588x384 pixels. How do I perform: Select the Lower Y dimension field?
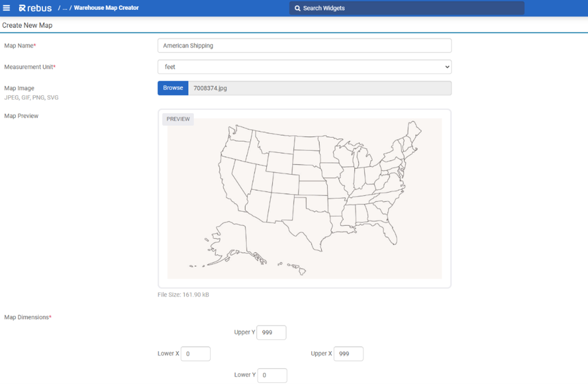pos(272,375)
